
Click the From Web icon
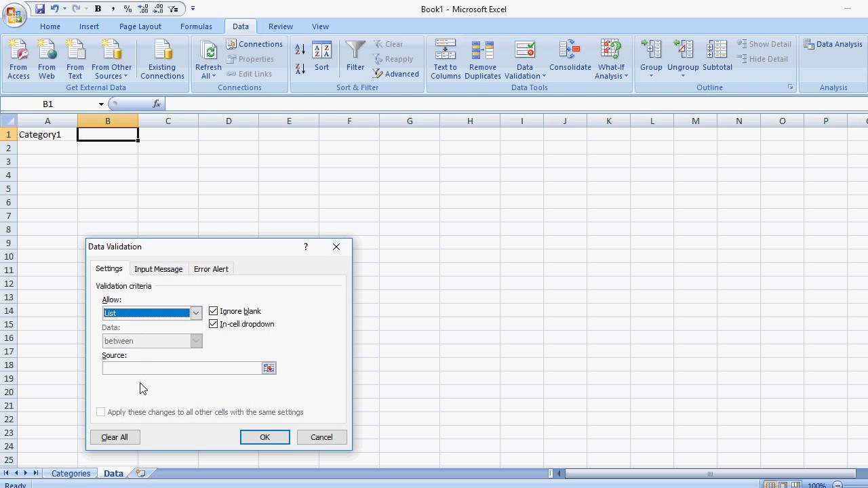click(47, 60)
